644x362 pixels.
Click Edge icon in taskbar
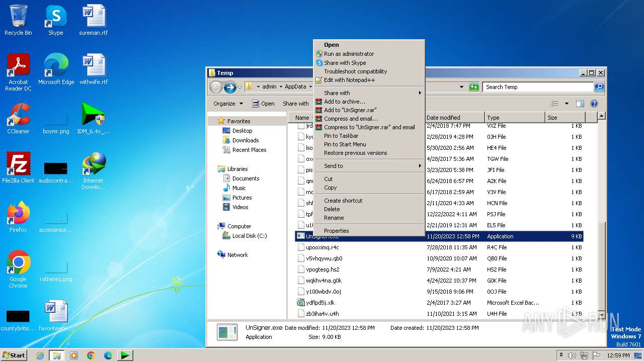108,355
